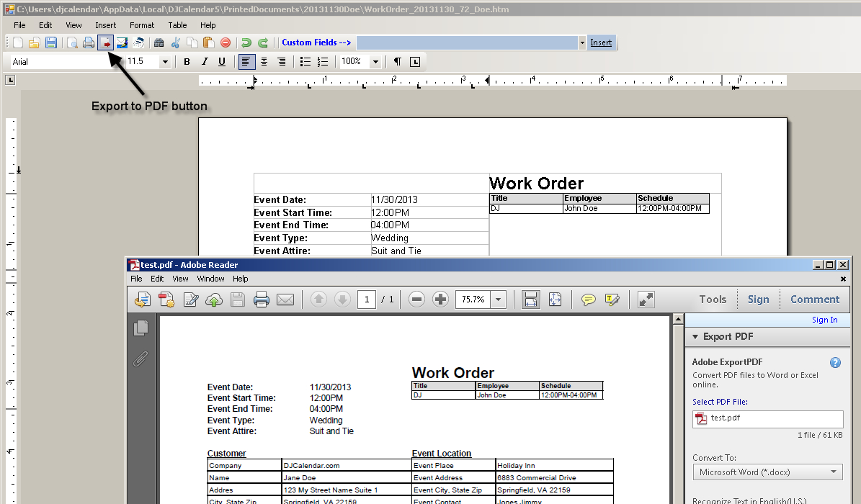Search the document with the binoculars icon
Viewport: 861px width, 504px height.
[159, 42]
